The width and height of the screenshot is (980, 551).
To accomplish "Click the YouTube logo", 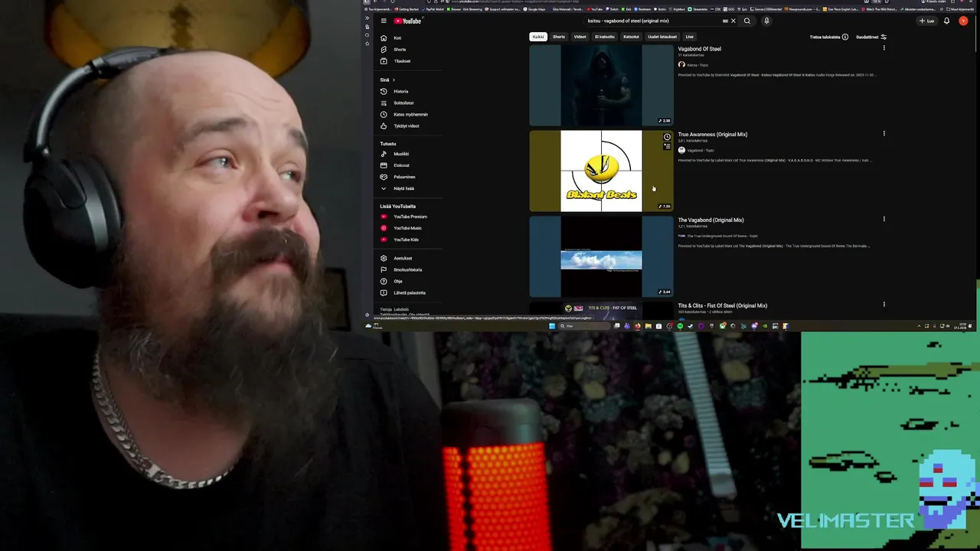I will click(x=407, y=21).
